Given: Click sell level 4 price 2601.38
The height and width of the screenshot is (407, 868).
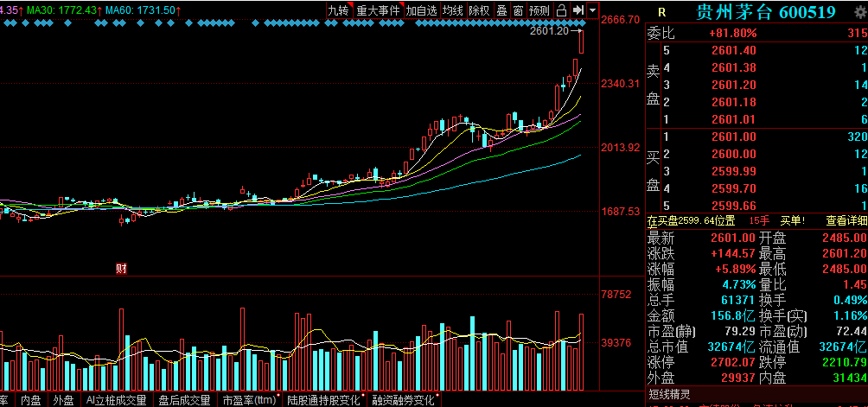Looking at the screenshot, I should click(x=735, y=68).
